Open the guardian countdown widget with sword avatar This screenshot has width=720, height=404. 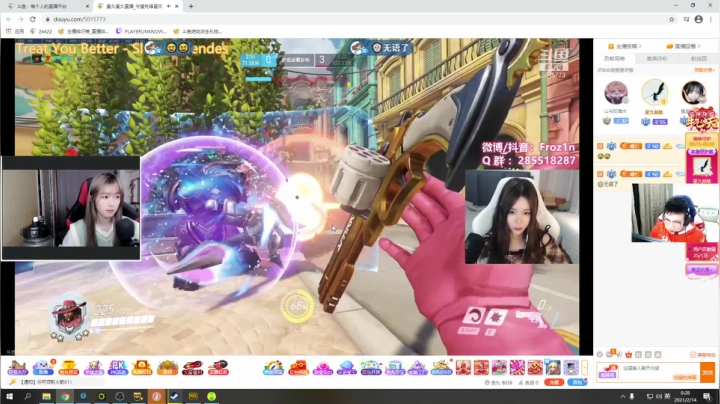(x=702, y=159)
